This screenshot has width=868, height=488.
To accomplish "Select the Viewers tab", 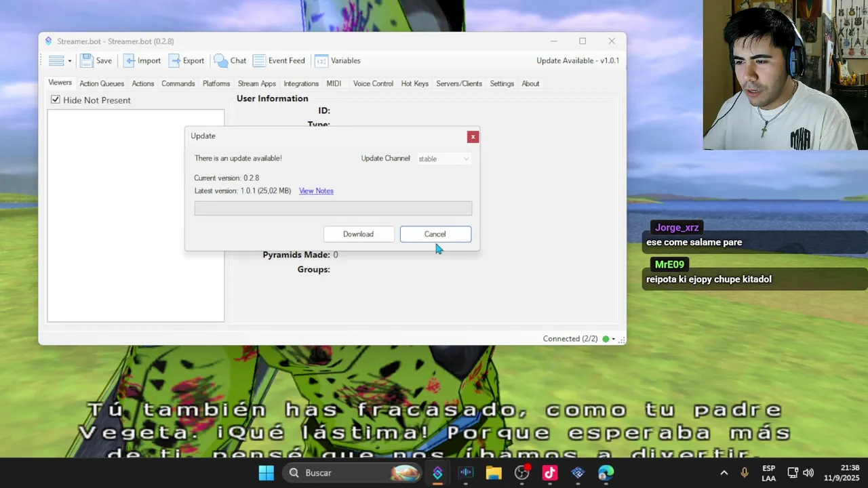I will [x=60, y=83].
